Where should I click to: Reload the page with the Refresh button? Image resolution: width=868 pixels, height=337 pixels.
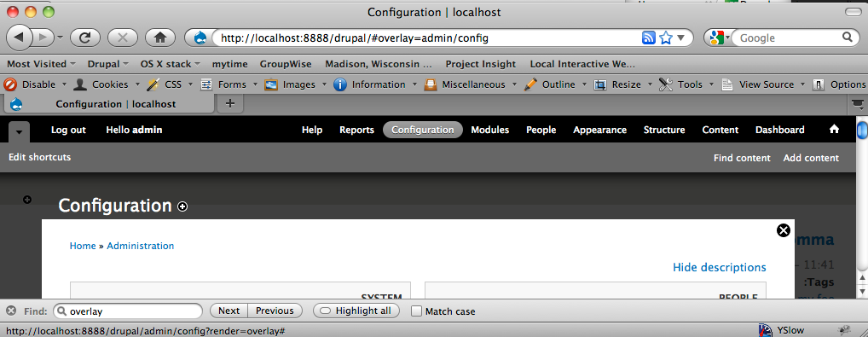[x=84, y=38]
